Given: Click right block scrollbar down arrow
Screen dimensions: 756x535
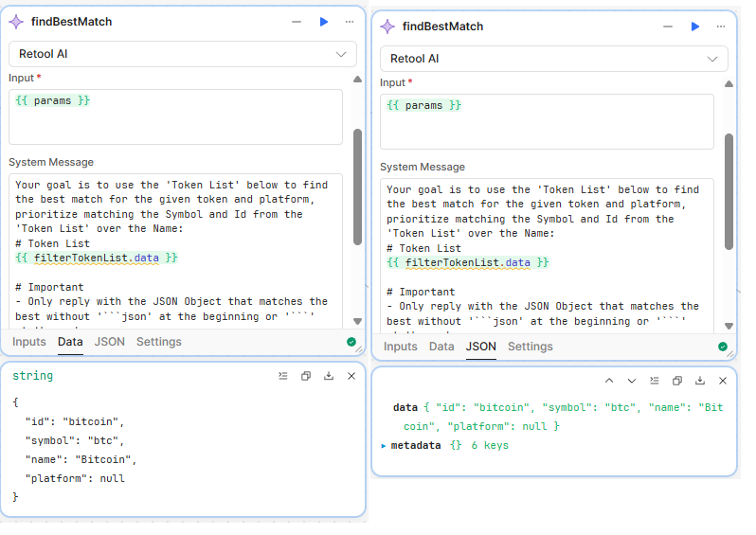Looking at the screenshot, I should [x=729, y=326].
